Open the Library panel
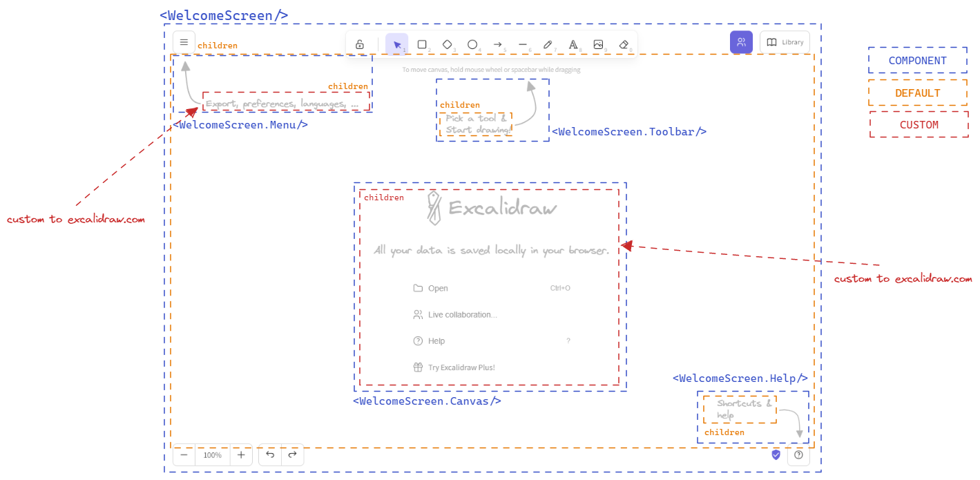The width and height of the screenshot is (980, 480). click(x=785, y=41)
